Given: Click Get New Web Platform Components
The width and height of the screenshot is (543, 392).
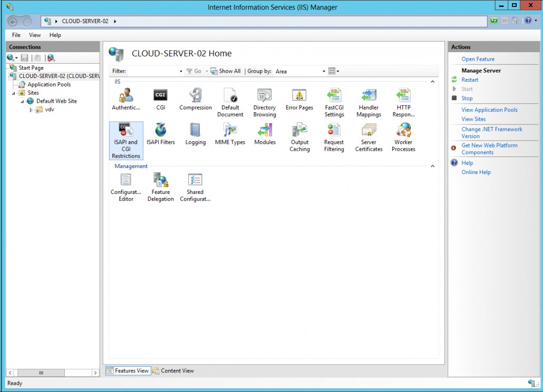Looking at the screenshot, I should [489, 149].
